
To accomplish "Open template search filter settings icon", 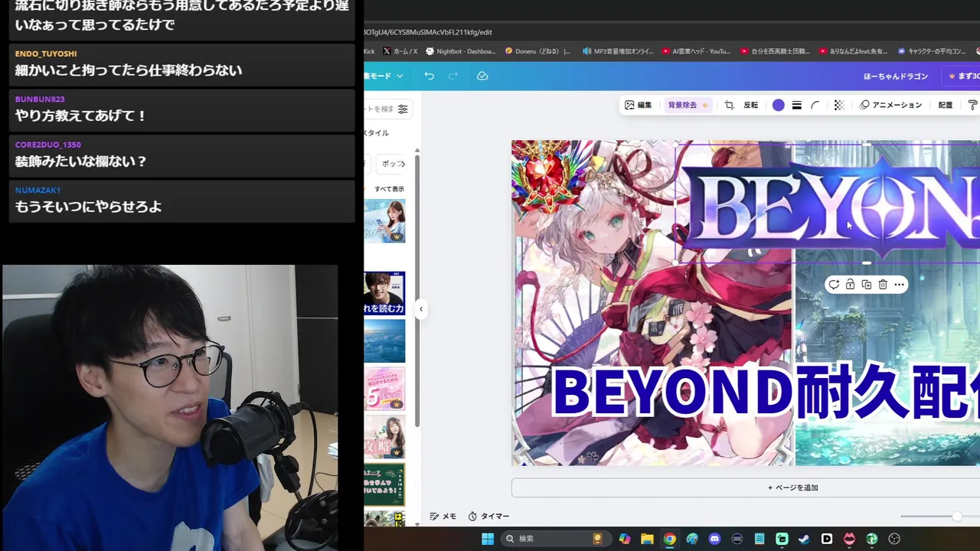I will click(x=403, y=109).
